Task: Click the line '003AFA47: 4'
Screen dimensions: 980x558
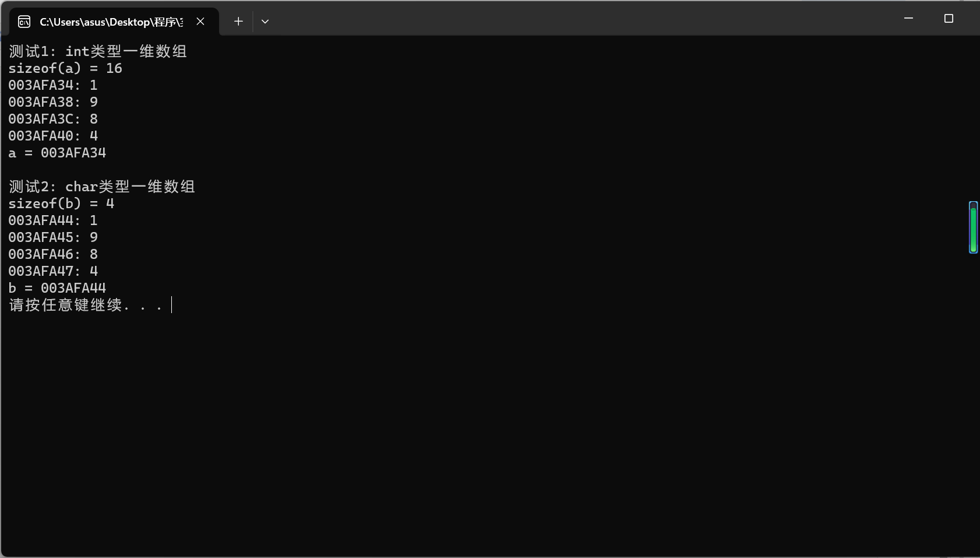Action: tap(53, 271)
